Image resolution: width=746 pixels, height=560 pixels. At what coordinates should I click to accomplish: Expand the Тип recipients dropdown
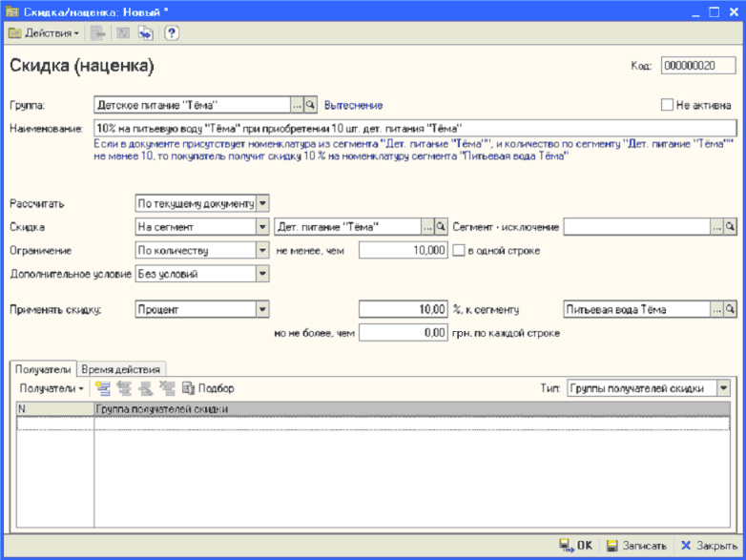point(723,388)
